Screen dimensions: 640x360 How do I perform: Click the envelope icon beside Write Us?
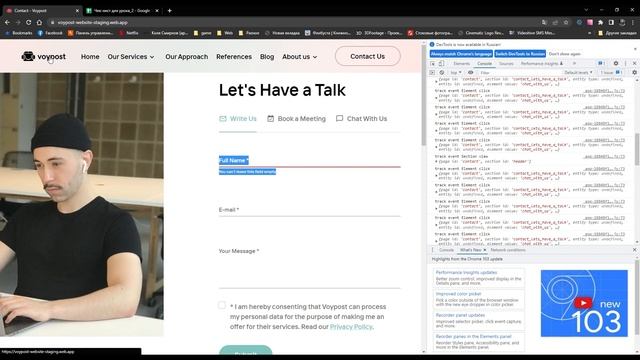click(x=223, y=119)
